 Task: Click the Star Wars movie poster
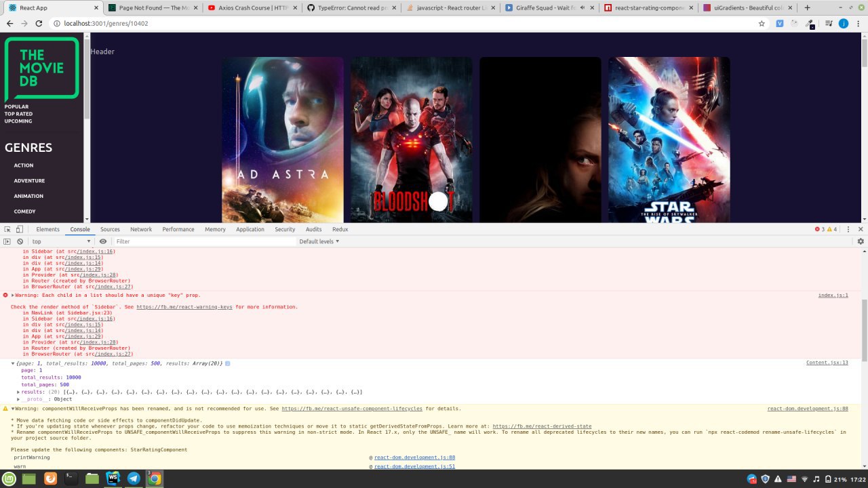click(669, 140)
